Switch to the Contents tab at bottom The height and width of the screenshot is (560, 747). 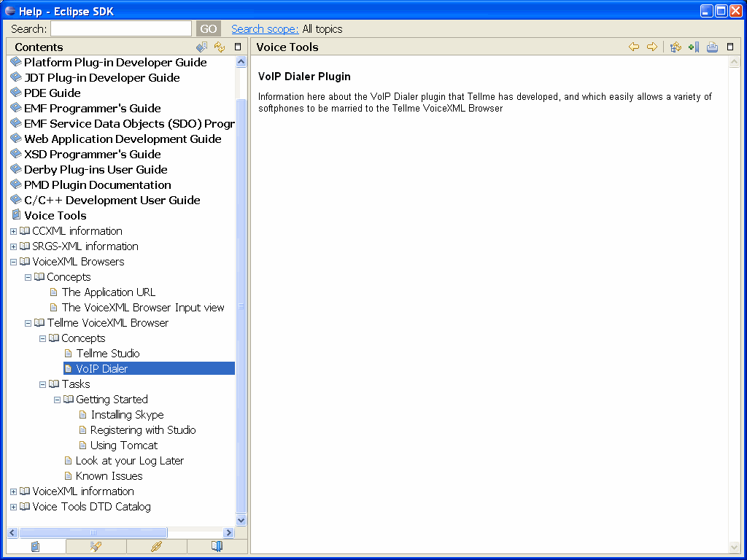click(36, 546)
